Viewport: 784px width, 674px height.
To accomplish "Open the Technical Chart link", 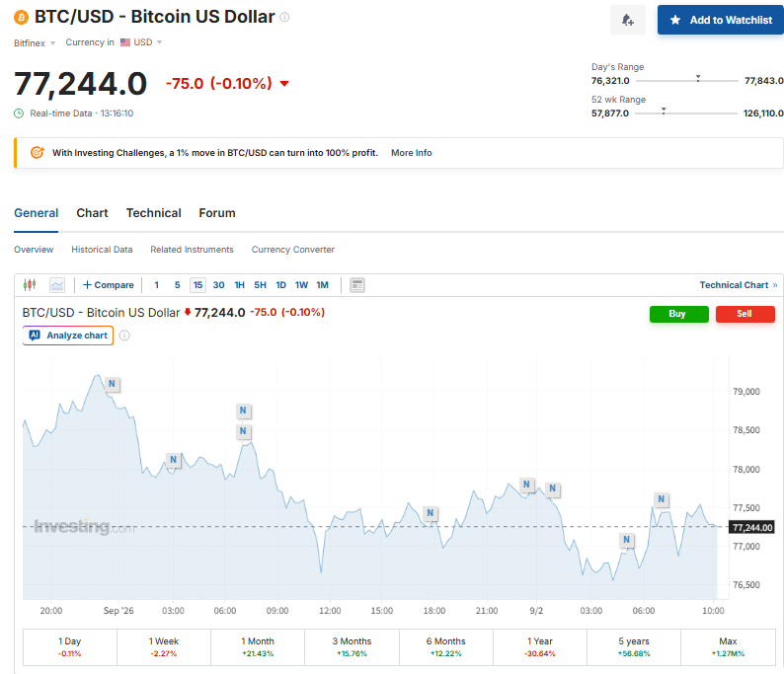I will [738, 285].
